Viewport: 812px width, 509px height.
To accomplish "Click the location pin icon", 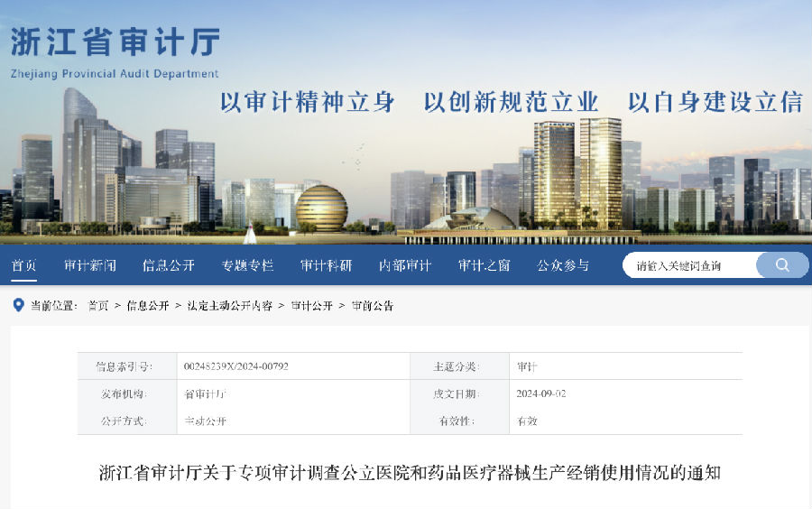I will [18, 306].
